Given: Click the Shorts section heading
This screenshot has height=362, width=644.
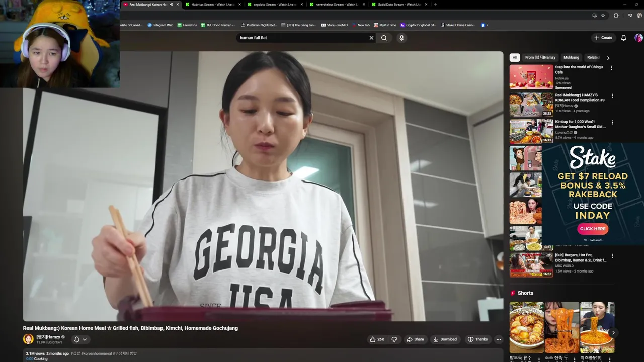Looking at the screenshot, I should click(x=525, y=293).
